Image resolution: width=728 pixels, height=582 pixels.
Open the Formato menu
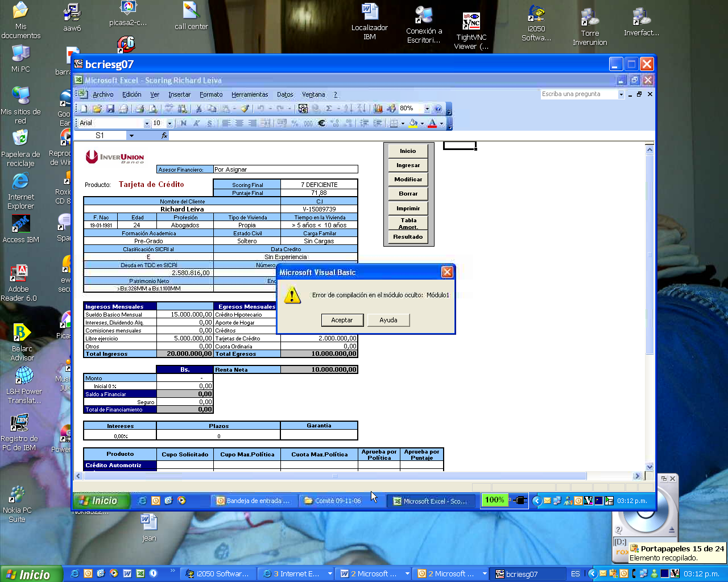[x=211, y=94]
